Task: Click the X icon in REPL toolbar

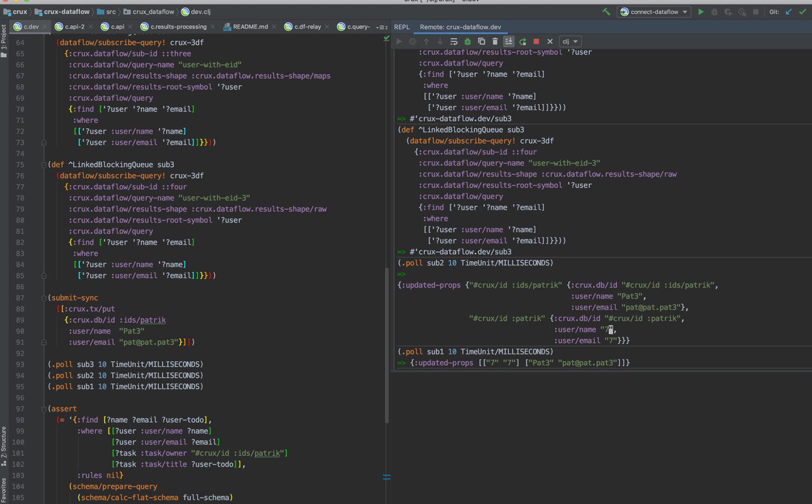Action: pos(550,41)
